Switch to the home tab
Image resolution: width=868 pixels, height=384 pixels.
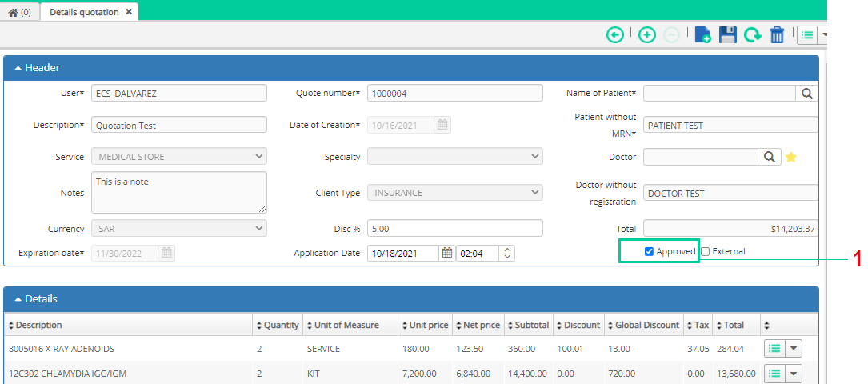(x=20, y=12)
